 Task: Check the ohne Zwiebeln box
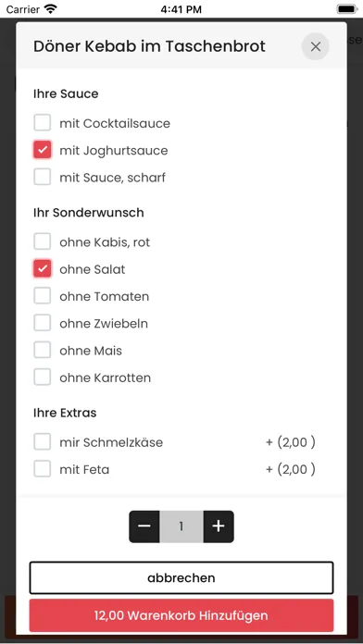click(43, 323)
